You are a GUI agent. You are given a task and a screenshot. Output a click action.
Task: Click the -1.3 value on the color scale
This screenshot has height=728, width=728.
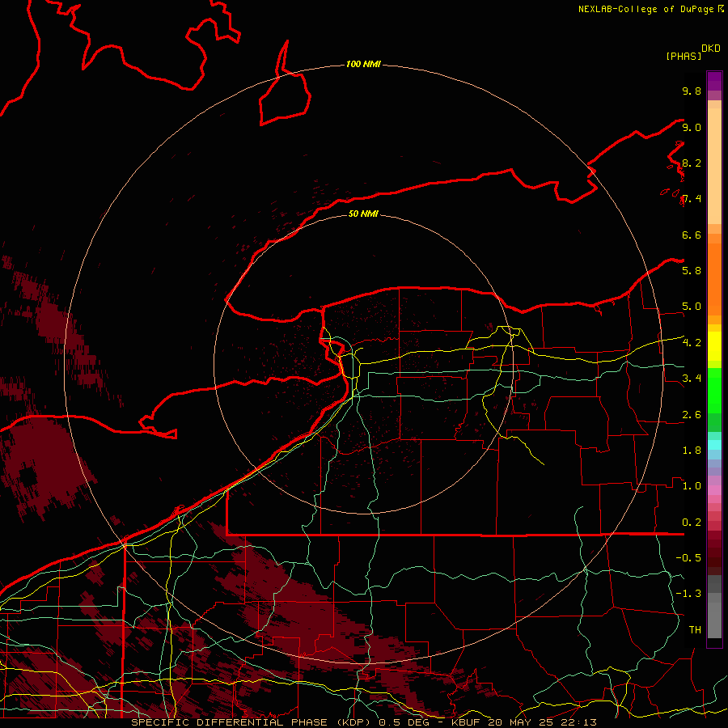(x=688, y=594)
